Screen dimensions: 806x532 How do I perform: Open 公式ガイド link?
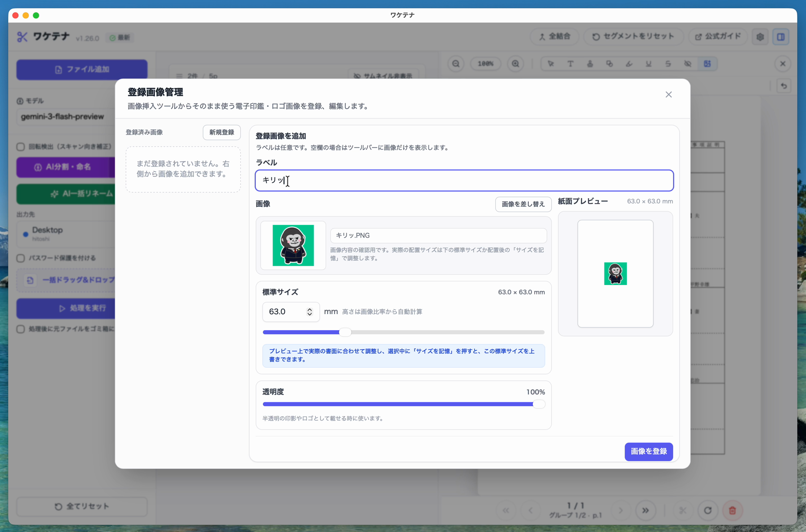718,37
